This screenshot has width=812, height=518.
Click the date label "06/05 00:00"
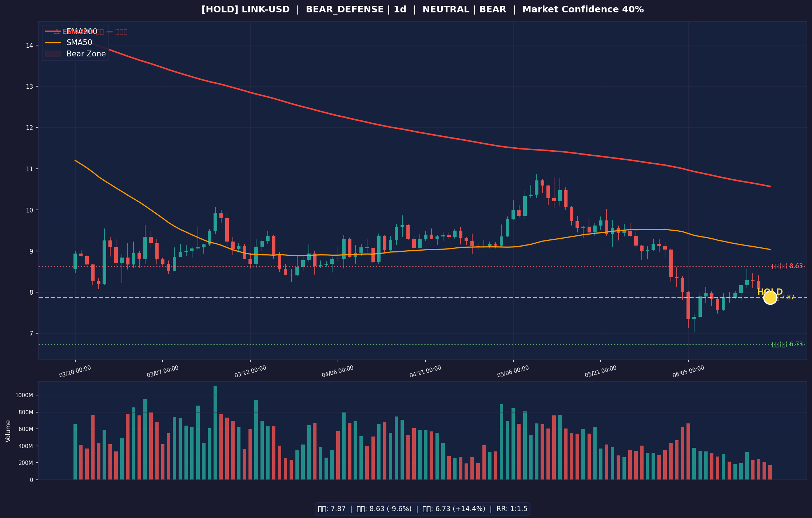click(688, 371)
